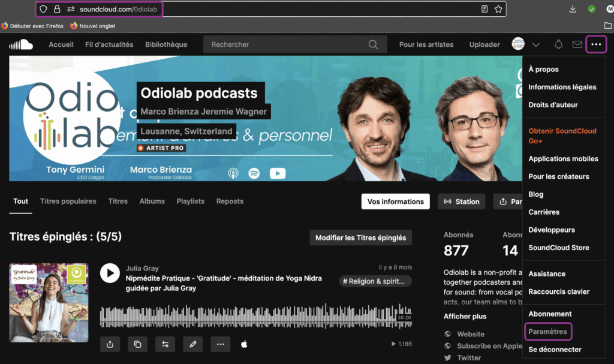The height and width of the screenshot is (364, 614).
Task: Select Applications mobiles menu item
Action: pos(563,159)
